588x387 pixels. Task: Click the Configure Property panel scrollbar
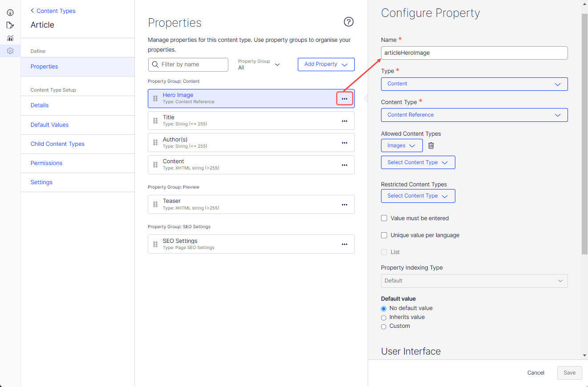[585, 133]
